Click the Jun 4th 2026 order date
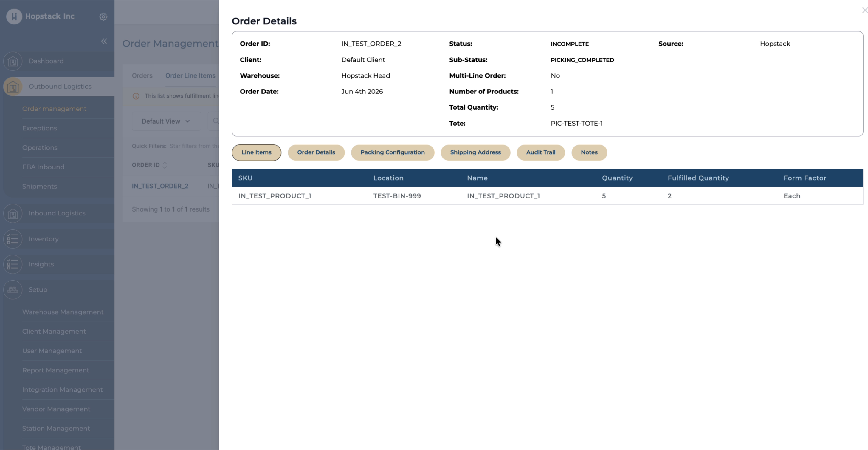This screenshot has height=450, width=868. tap(362, 91)
